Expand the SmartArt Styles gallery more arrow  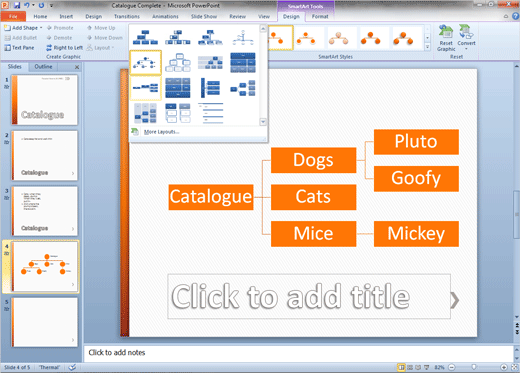point(427,47)
